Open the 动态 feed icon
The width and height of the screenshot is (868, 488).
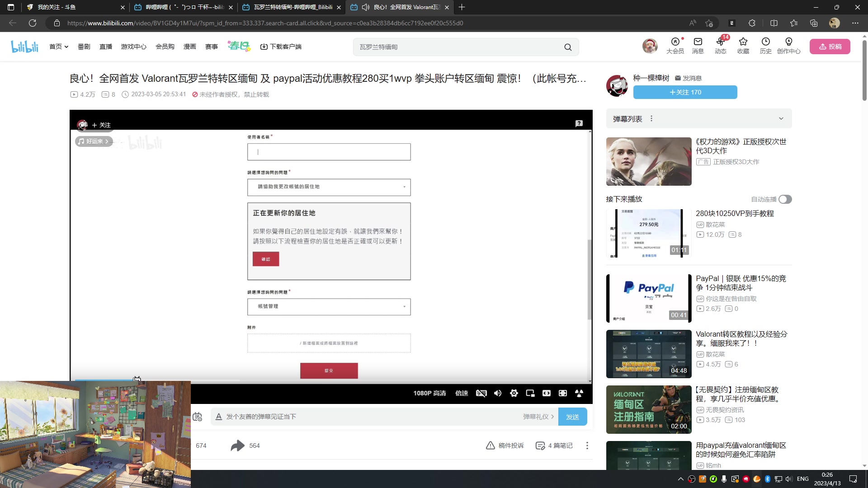(720, 46)
